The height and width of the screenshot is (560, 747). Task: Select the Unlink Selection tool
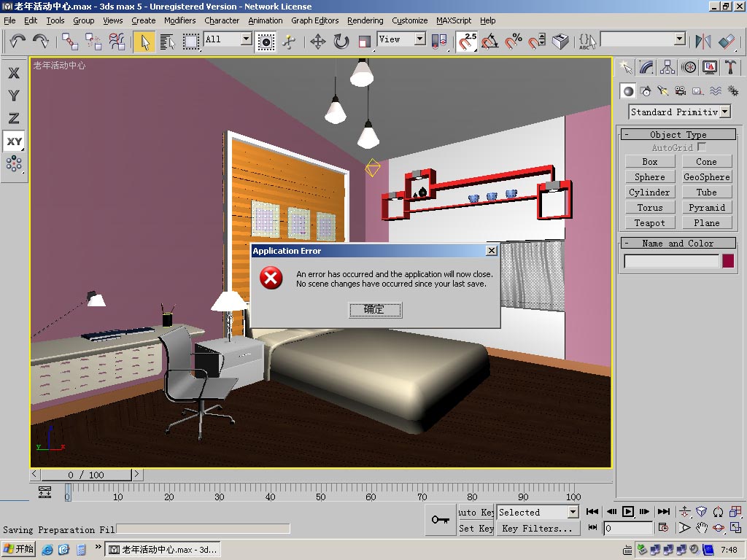point(93,42)
